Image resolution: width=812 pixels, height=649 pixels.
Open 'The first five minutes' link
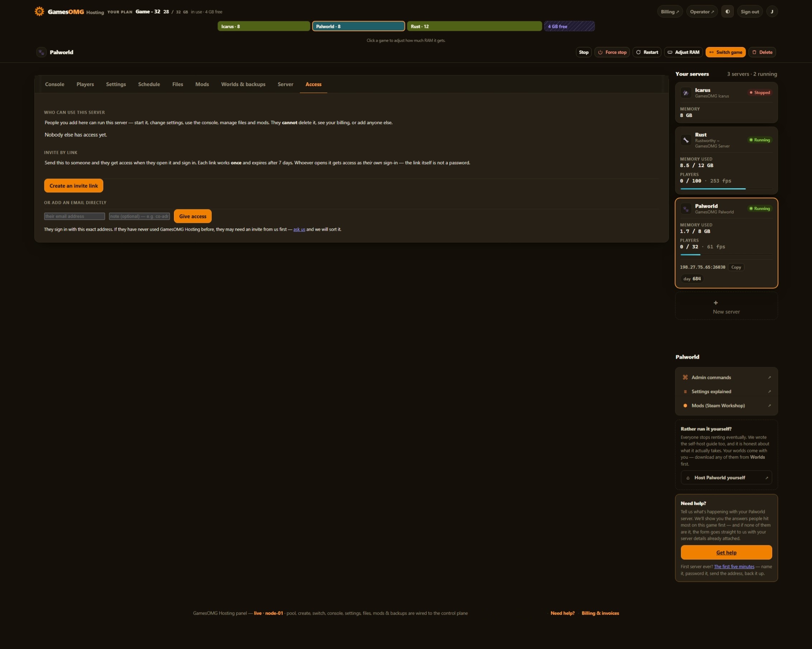point(734,567)
